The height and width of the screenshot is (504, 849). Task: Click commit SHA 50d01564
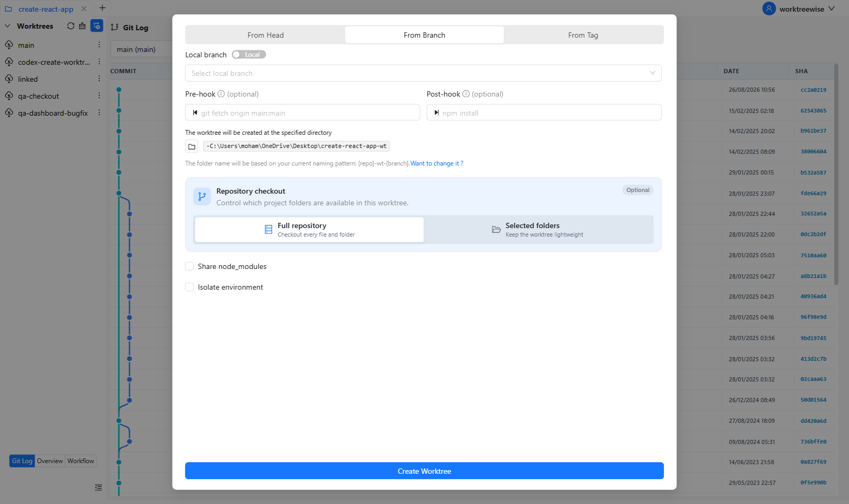(813, 400)
